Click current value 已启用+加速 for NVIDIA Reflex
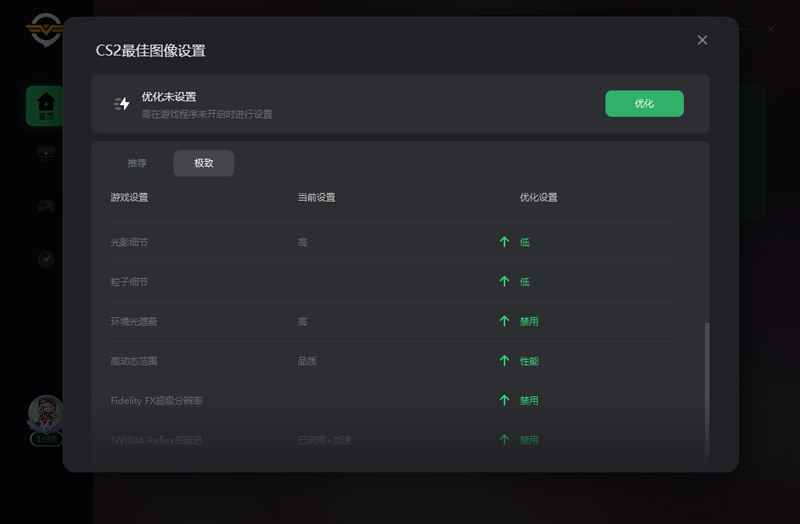This screenshot has height=524, width=800. [x=324, y=440]
